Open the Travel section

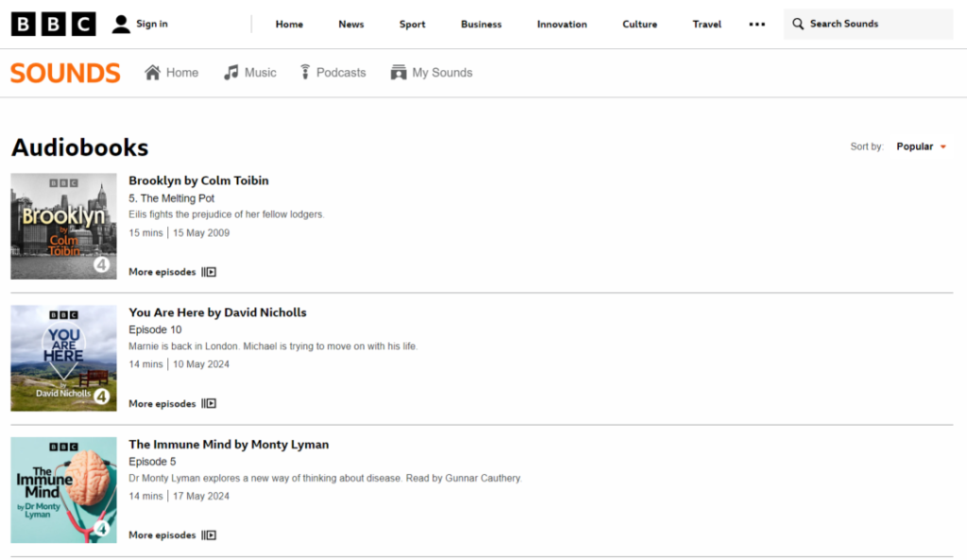pos(706,24)
